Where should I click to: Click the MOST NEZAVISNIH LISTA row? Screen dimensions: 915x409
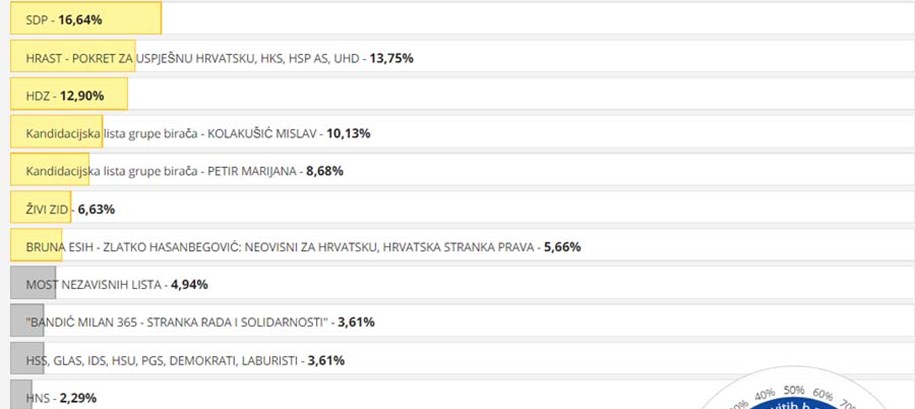pyautogui.click(x=462, y=283)
